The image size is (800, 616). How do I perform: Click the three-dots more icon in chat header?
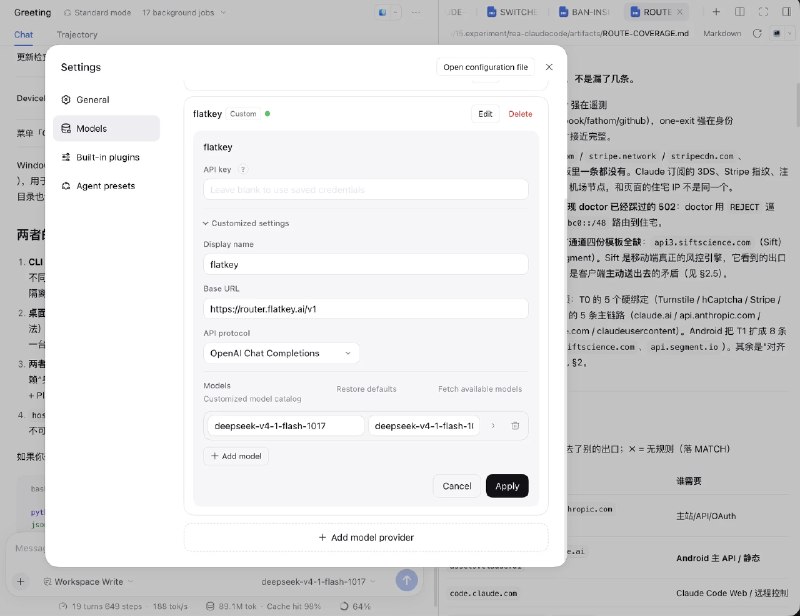click(x=416, y=12)
